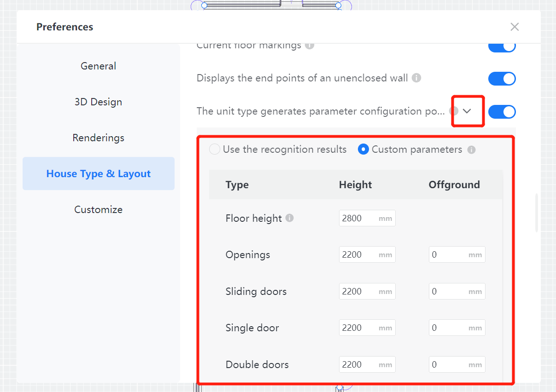Click info icon beside unit type parameter option
Image resolution: width=556 pixels, height=392 pixels.
pos(454,111)
